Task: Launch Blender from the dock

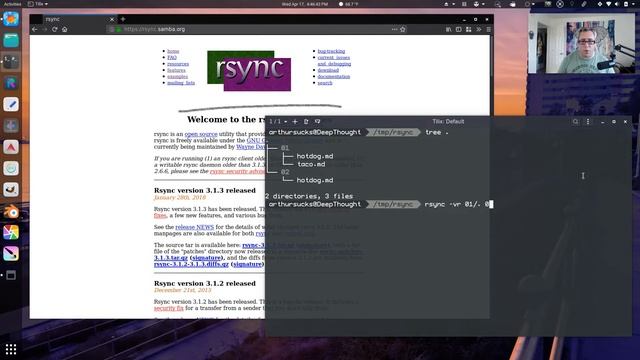Action: coord(11,211)
